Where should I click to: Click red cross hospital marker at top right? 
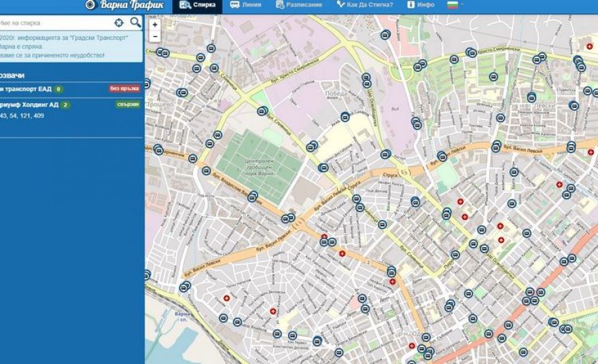coord(590,46)
